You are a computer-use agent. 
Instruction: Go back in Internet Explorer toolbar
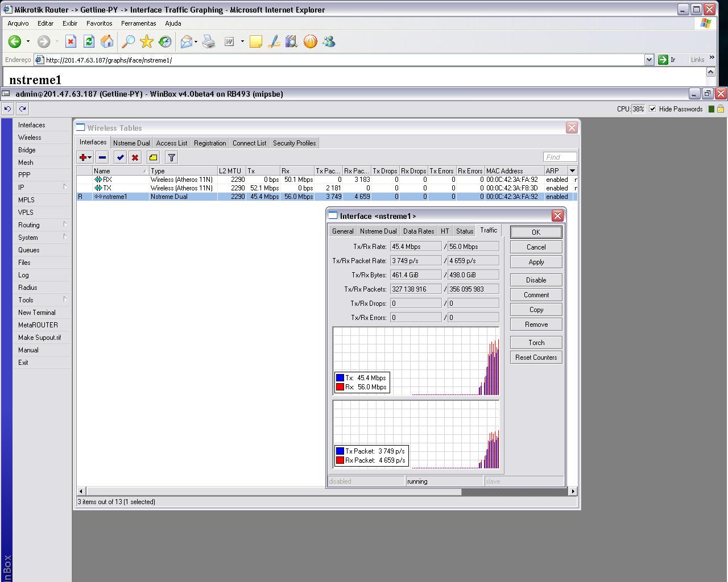[x=15, y=41]
